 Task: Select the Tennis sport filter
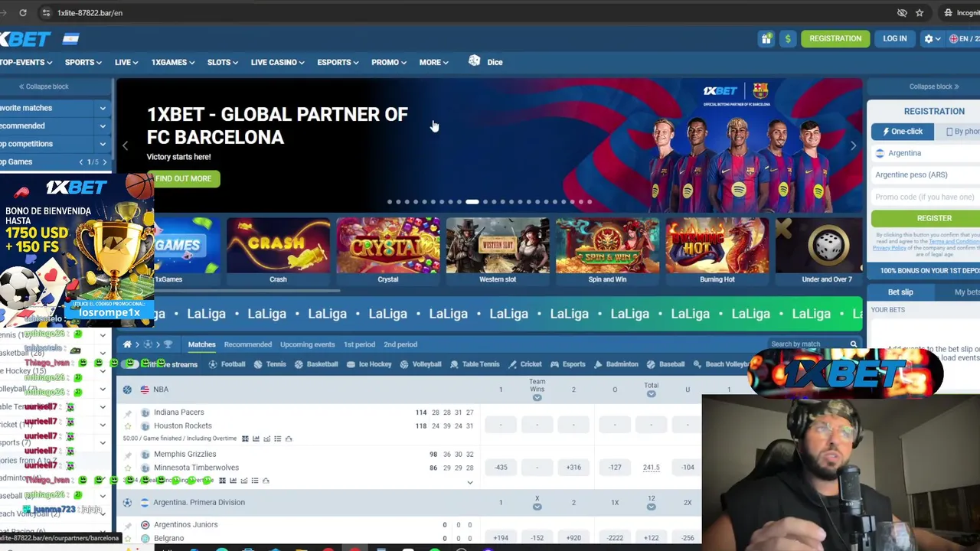point(270,364)
